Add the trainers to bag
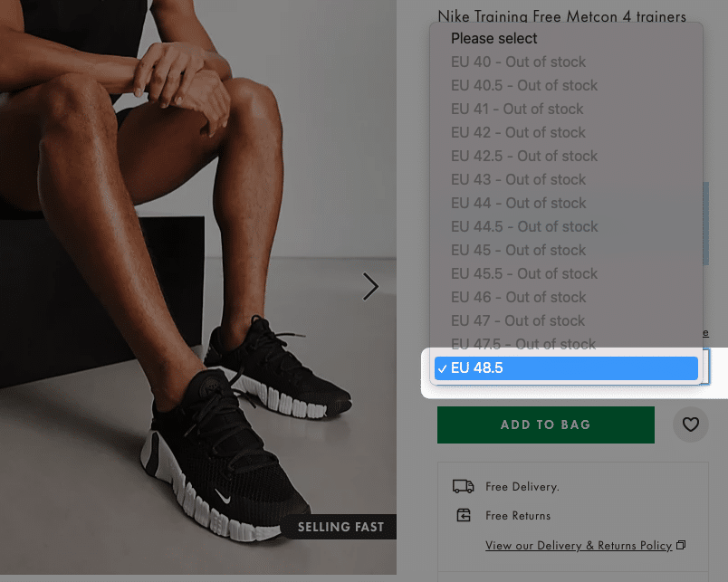Viewport: 728px width, 582px height. [x=545, y=425]
